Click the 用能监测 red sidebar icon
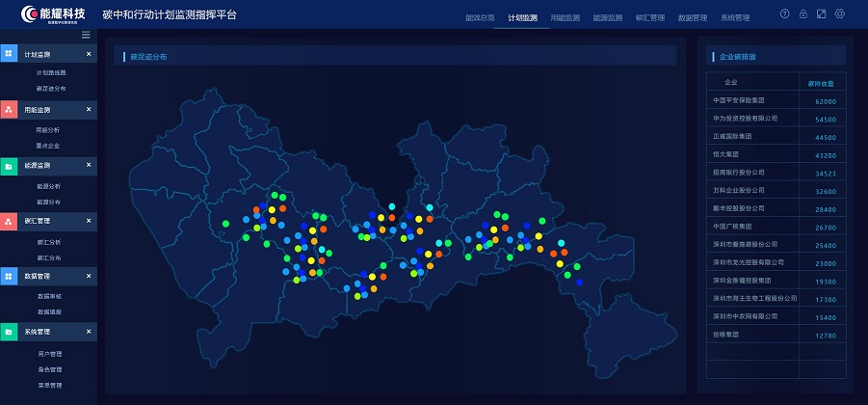The width and height of the screenshot is (868, 405). pyautogui.click(x=9, y=111)
